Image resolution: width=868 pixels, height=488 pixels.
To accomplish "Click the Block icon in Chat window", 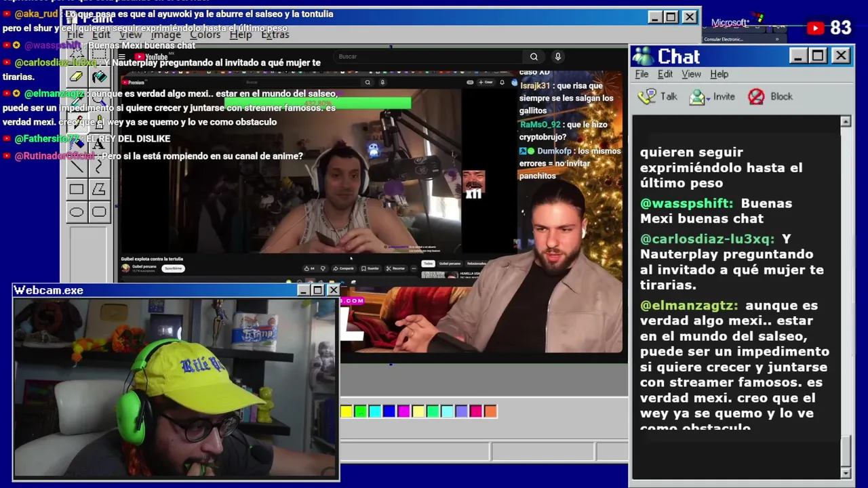I will (756, 97).
